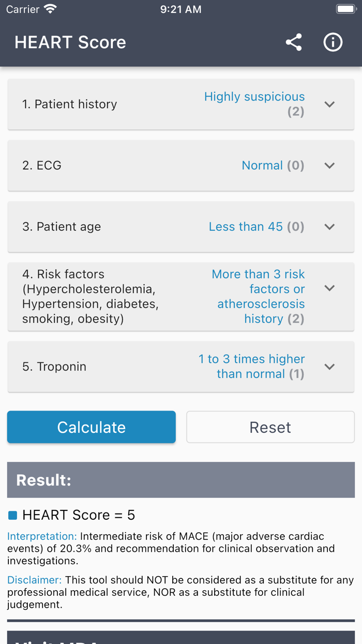This screenshot has width=362, height=644.
Task: Click the blue square bullet beside HEART Score
Action: 13,515
